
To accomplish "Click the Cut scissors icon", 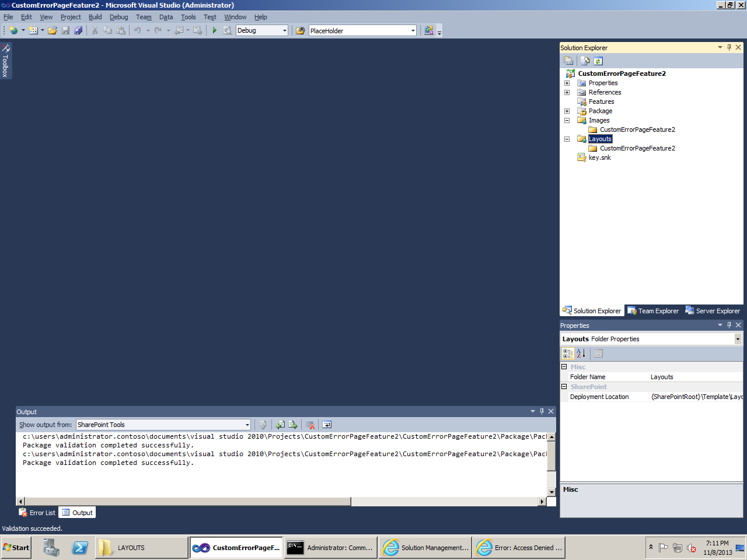I will (95, 30).
